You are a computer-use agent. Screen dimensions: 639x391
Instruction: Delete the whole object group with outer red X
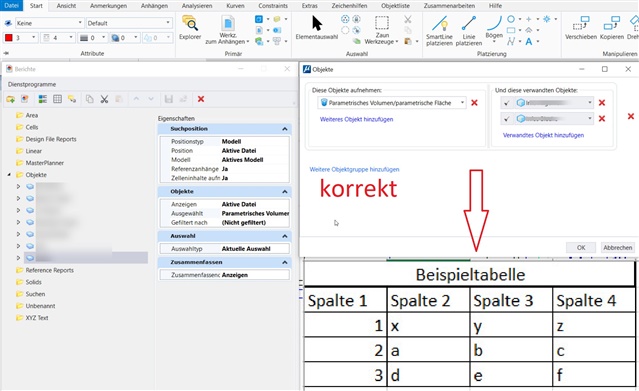point(631,116)
